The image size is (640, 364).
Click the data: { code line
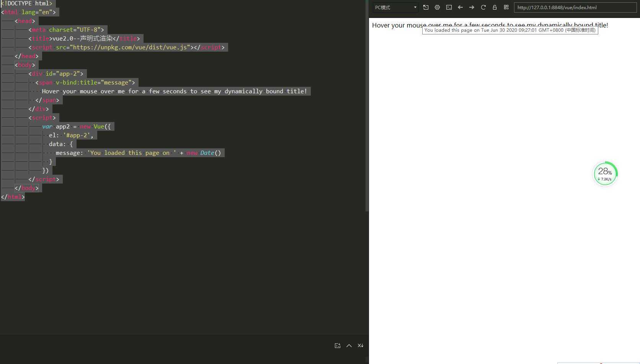click(61, 144)
